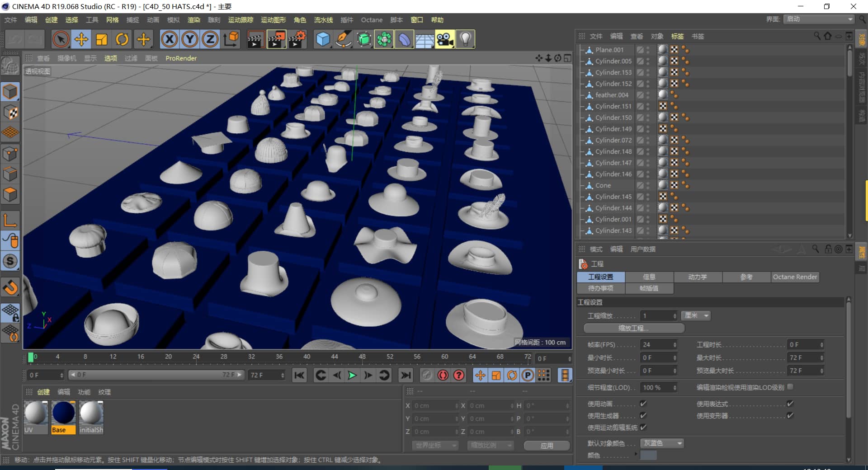The height and width of the screenshot is (470, 868).
Task: Toggle X axis lock
Action: (169, 39)
